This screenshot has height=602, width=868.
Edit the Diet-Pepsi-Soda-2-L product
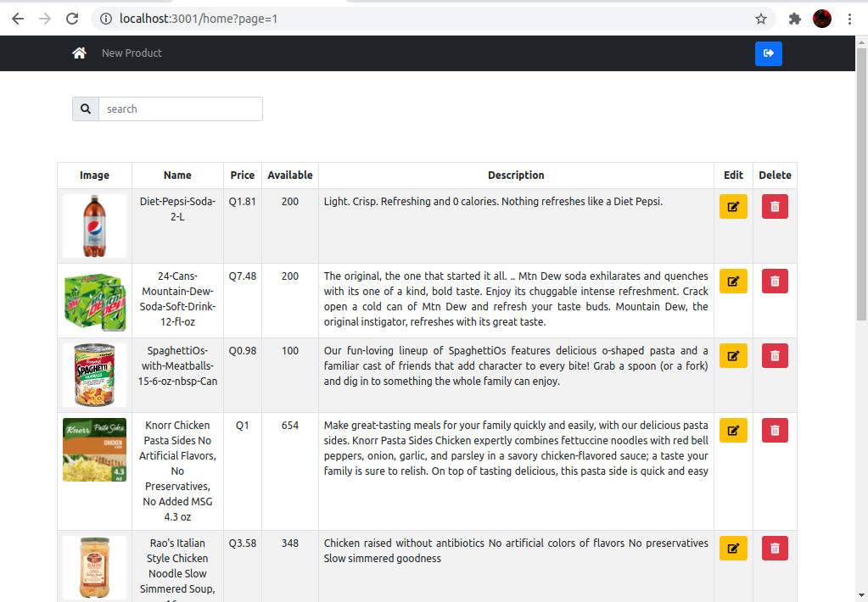click(x=733, y=206)
